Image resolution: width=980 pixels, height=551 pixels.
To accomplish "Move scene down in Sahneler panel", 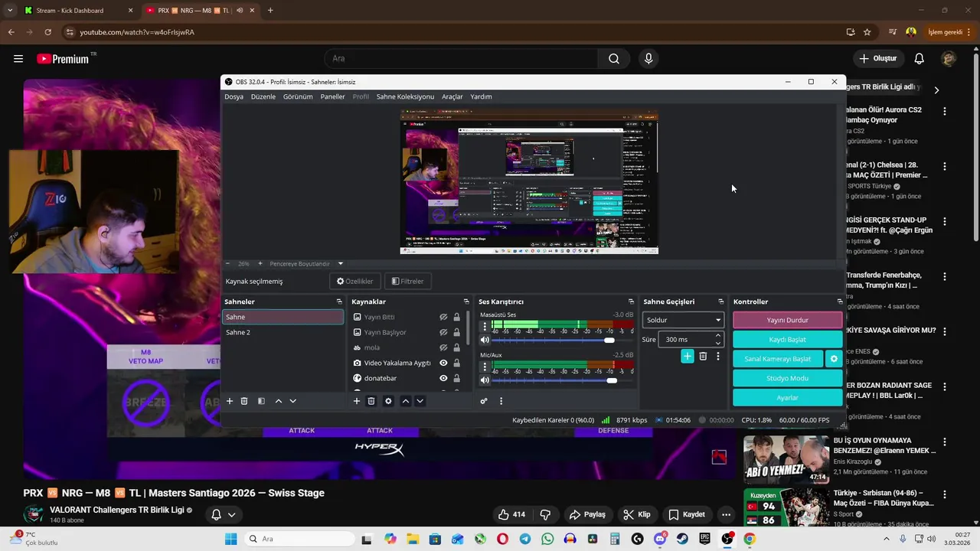I will click(x=292, y=401).
